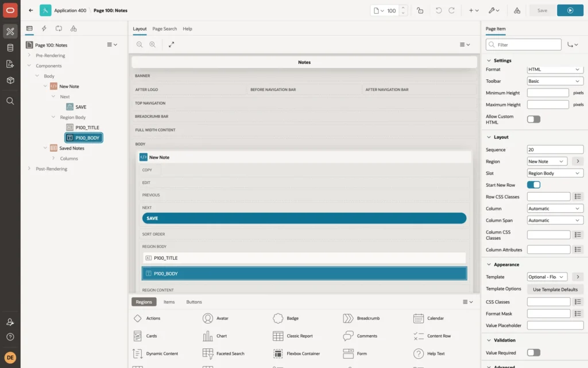The width and height of the screenshot is (588, 368).
Task: Open the sidebar search icon
Action: (10, 101)
